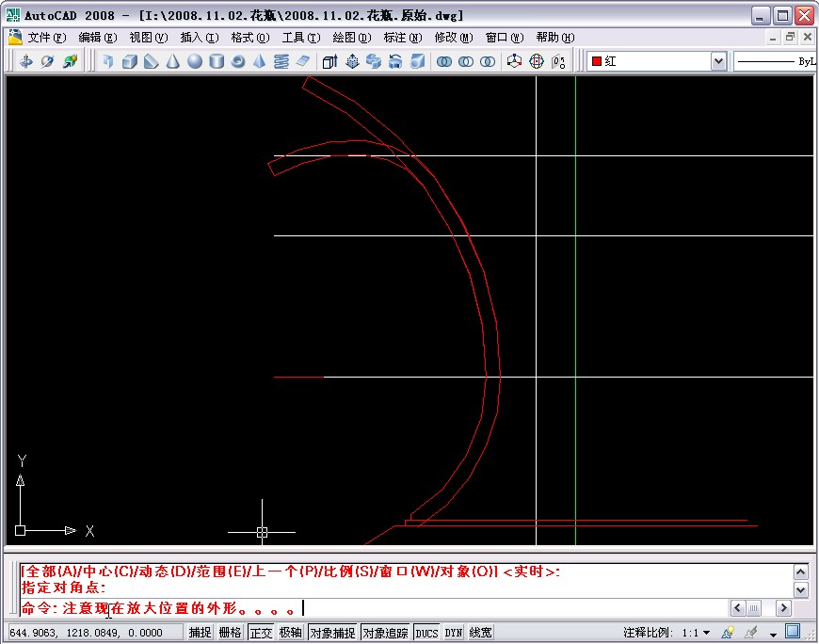Screen dimensions: 819x644
Task: Open the 插入(I) menu
Action: pyautogui.click(x=199, y=38)
